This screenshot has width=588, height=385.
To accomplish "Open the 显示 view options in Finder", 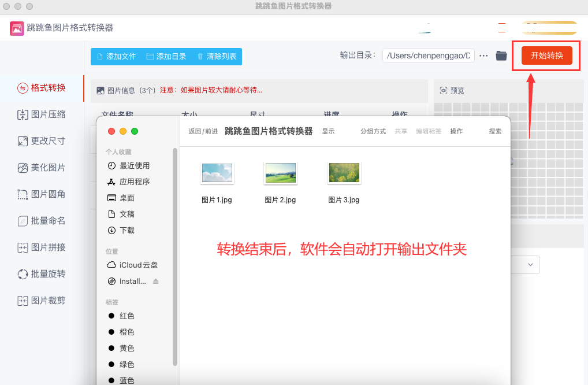I will point(328,131).
